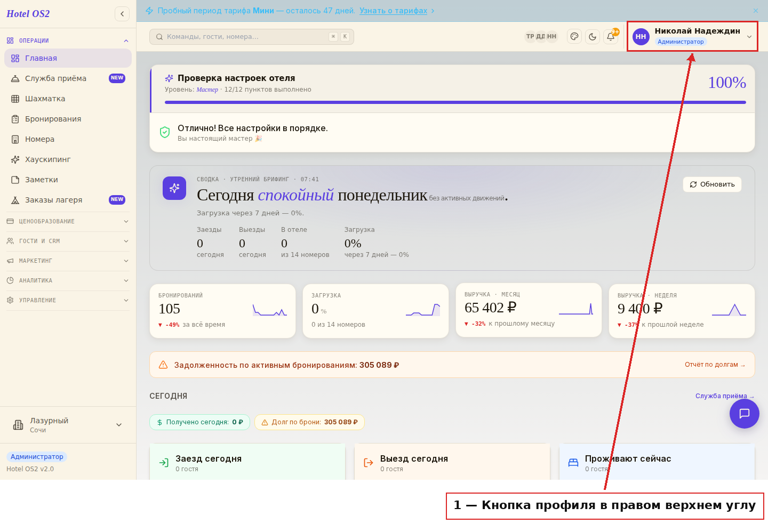Open Шахматка in the sidebar
768x532 pixels.
68,99
